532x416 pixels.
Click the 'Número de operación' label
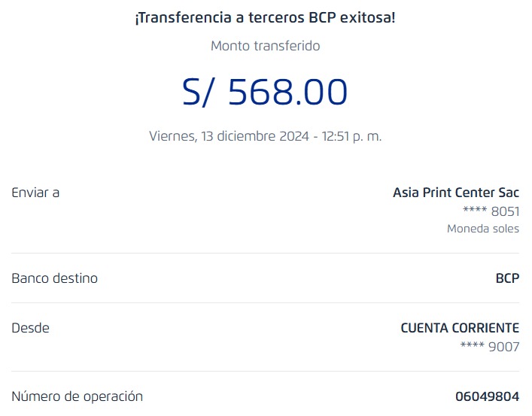tap(77, 396)
